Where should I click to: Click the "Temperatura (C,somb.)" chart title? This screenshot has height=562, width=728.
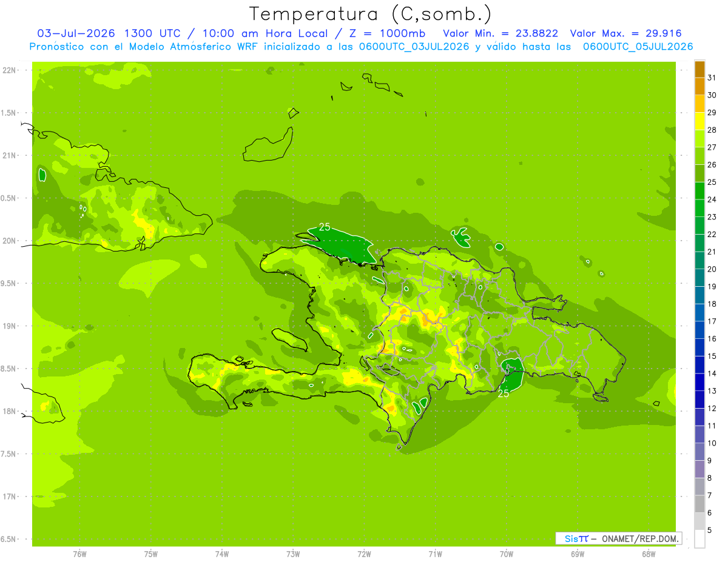[371, 15]
